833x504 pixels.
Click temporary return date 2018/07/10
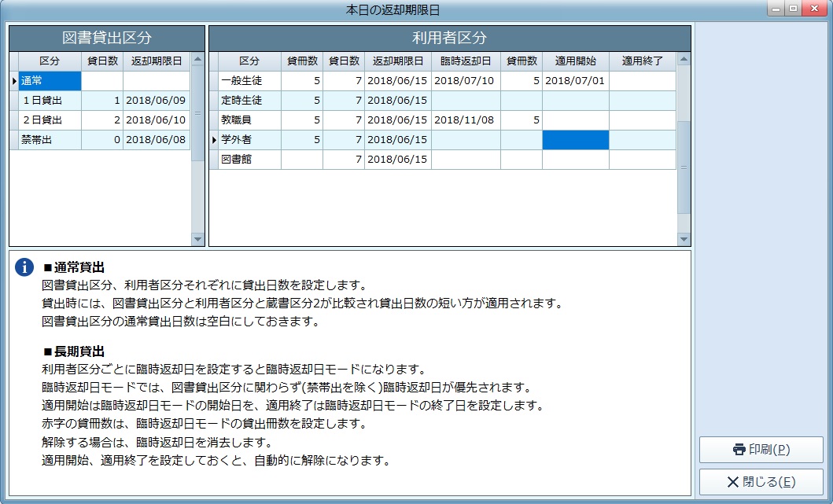pyautogui.click(x=466, y=81)
